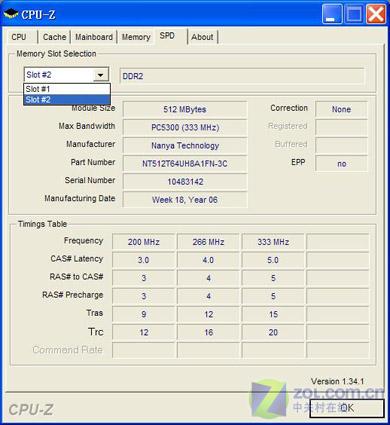390x425 pixels.
Task: Click the Serial Number label
Action: [90, 180]
